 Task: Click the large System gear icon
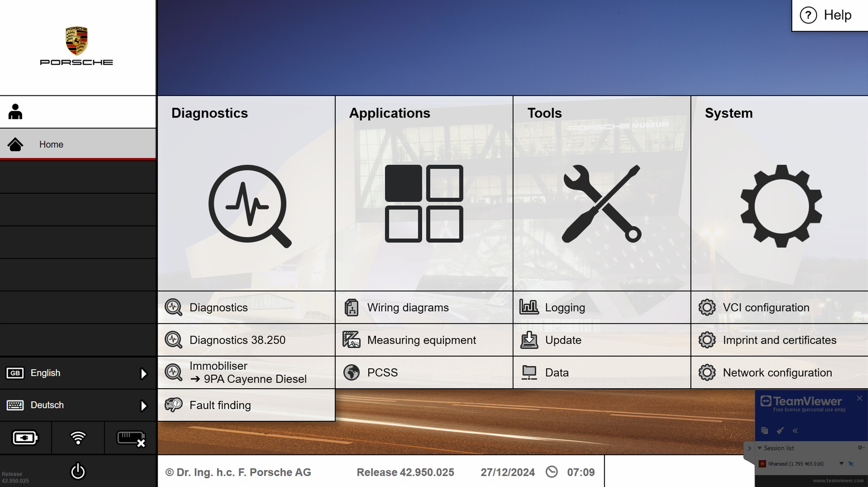(781, 206)
